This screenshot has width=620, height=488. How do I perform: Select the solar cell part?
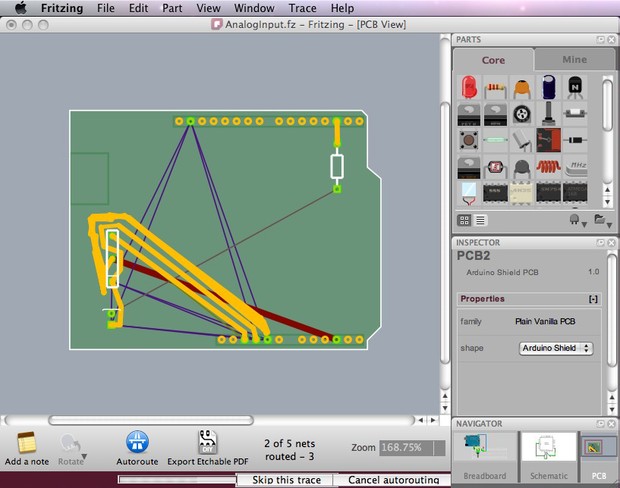click(x=469, y=193)
